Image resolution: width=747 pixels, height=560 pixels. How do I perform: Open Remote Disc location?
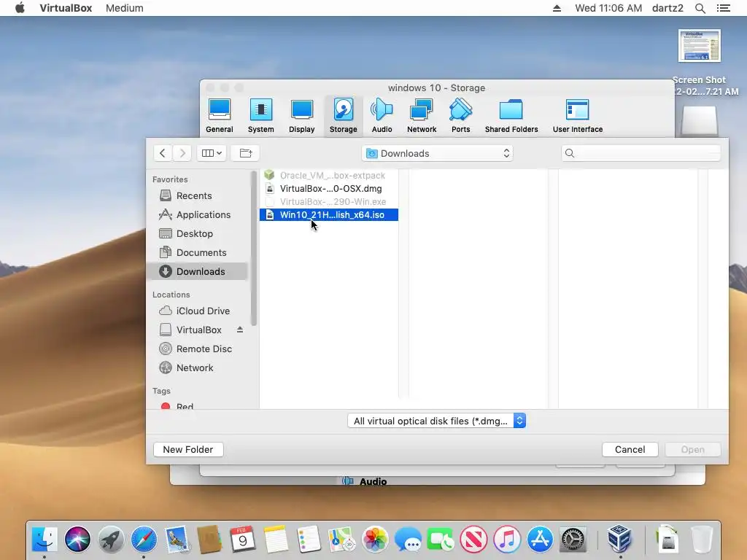(197, 349)
